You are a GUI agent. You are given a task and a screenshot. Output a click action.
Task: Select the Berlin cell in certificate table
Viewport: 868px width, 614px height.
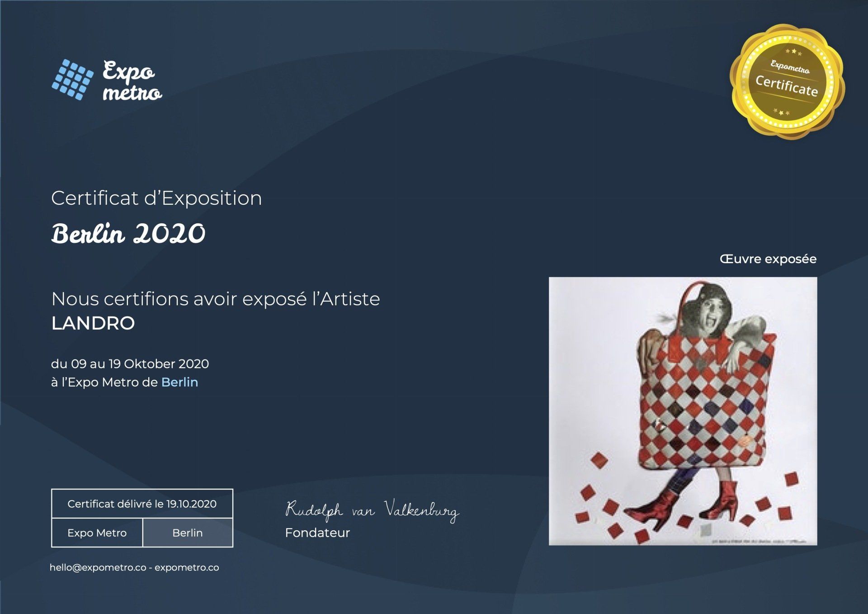[x=187, y=533]
